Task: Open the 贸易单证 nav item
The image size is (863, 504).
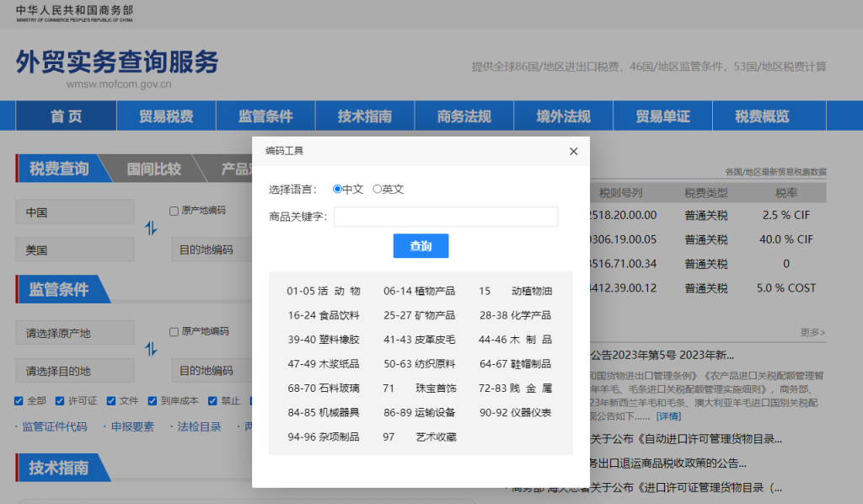Action: click(662, 116)
